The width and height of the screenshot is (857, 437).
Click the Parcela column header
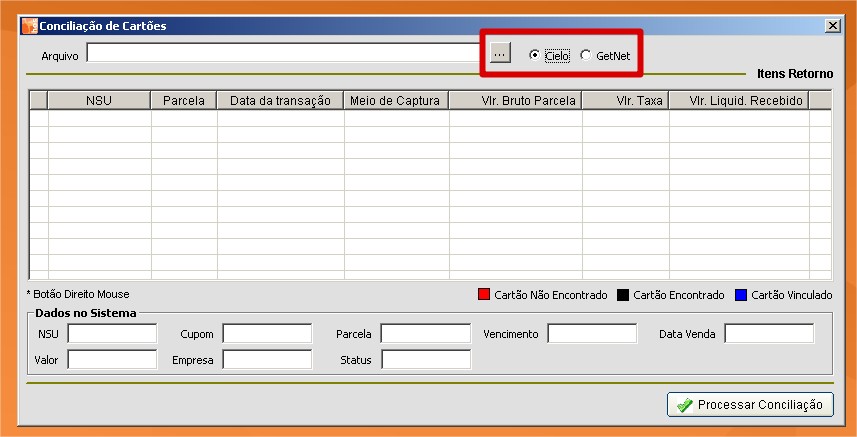click(184, 101)
